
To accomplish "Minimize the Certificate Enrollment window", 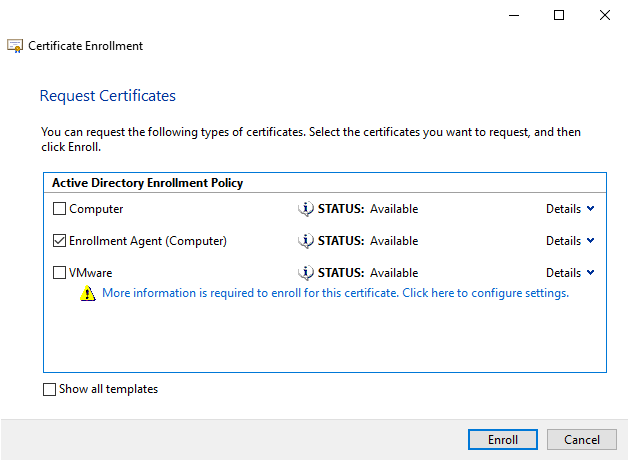I will point(513,15).
